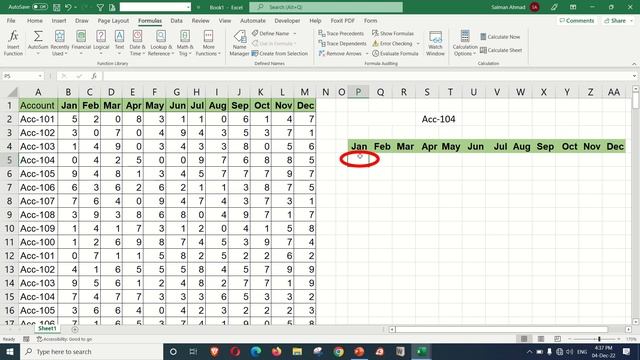This screenshot has height=360, width=640.
Task: Click Calculate Sheet
Action: point(501,50)
